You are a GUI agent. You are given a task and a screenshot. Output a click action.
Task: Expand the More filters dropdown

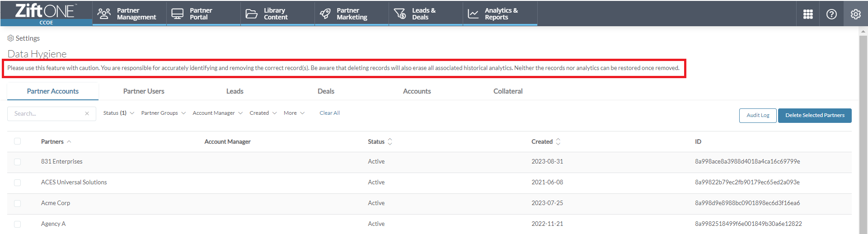coord(294,113)
